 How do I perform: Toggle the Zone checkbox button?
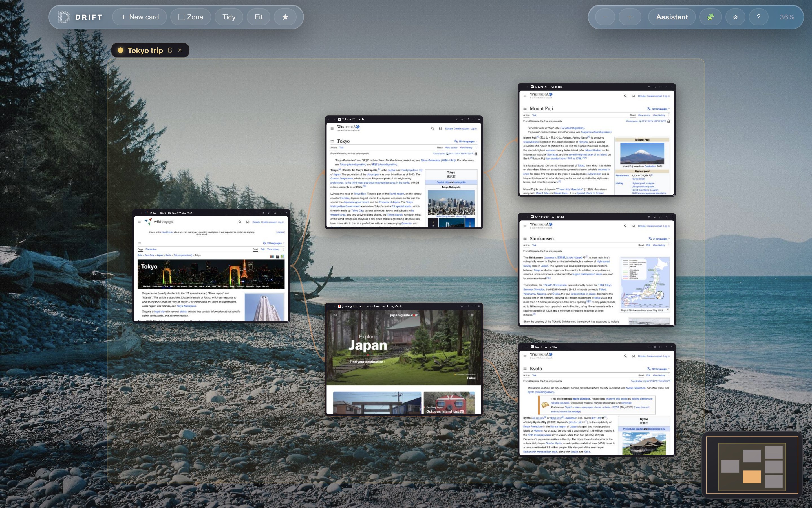point(191,17)
